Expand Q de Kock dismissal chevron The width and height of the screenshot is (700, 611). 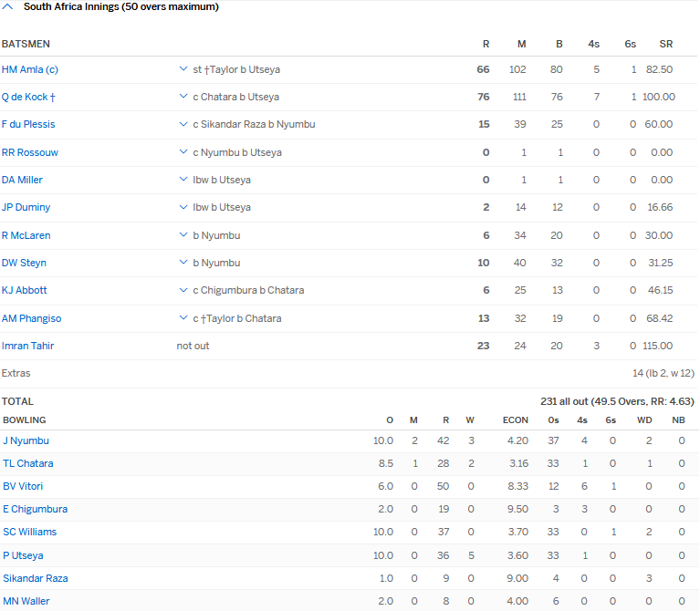pyautogui.click(x=183, y=97)
